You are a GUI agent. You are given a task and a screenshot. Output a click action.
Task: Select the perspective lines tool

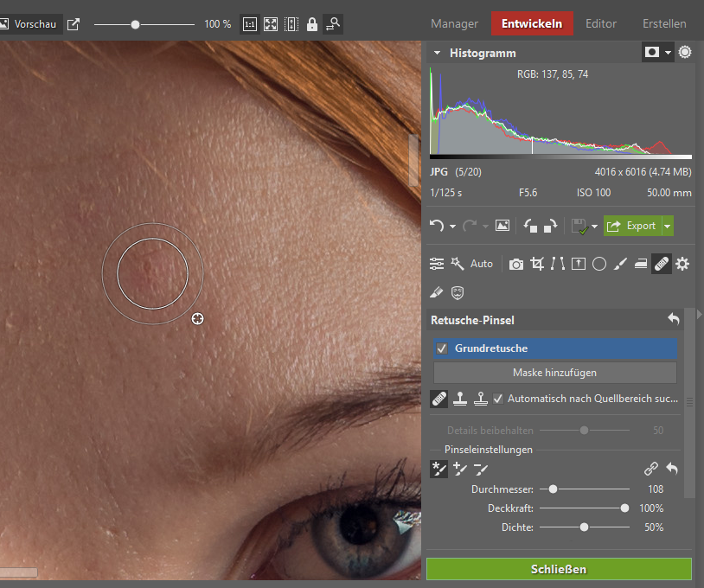tap(558, 264)
